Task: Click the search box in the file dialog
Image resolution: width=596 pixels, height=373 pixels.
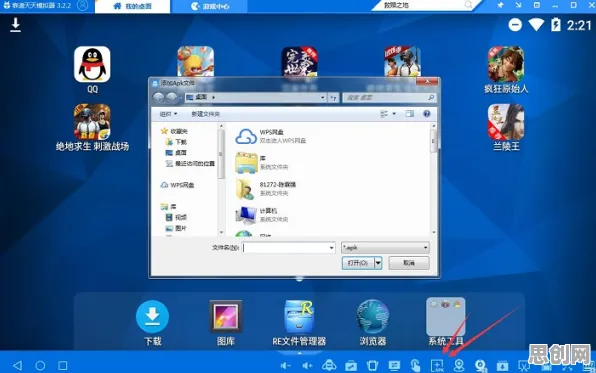Action: tap(388, 98)
